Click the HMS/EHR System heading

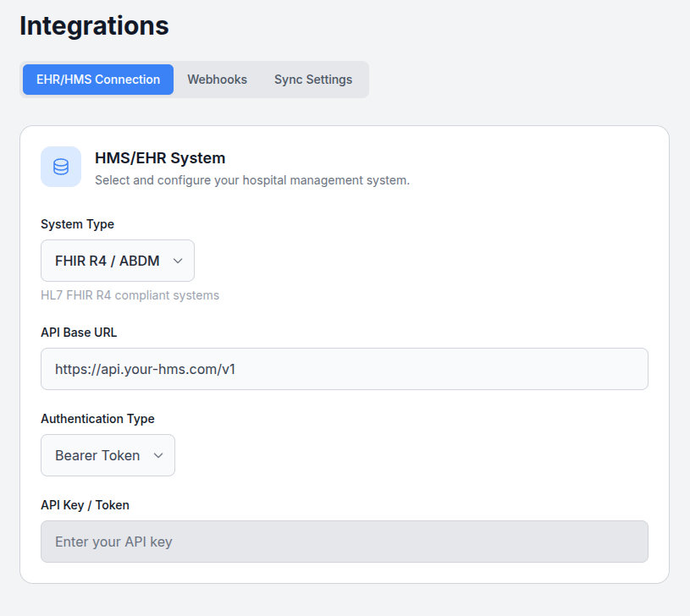(x=159, y=157)
